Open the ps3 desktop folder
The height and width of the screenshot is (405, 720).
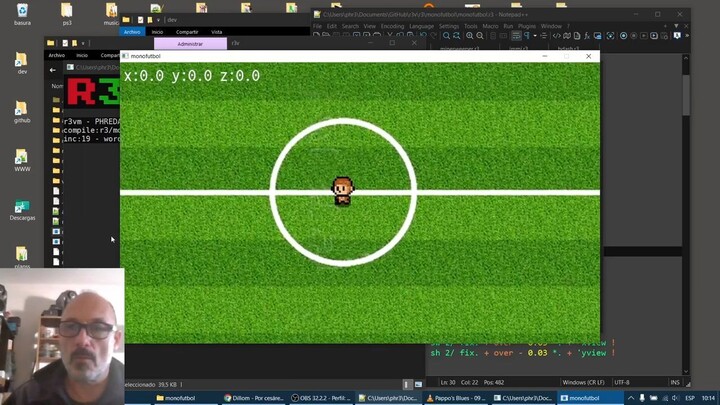(67, 14)
